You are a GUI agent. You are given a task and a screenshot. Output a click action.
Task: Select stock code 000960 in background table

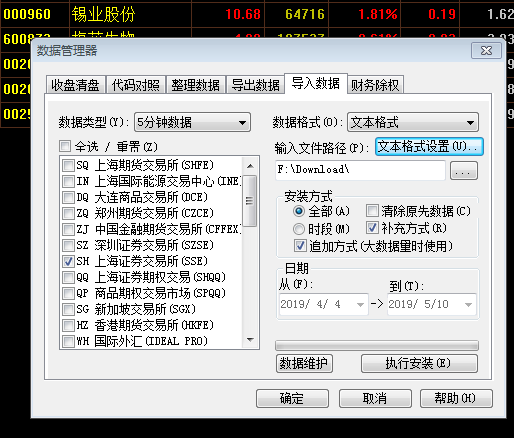point(27,14)
